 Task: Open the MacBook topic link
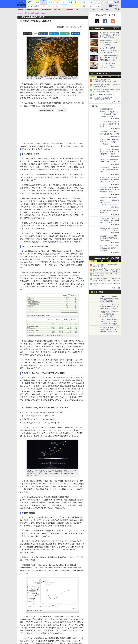69,9
